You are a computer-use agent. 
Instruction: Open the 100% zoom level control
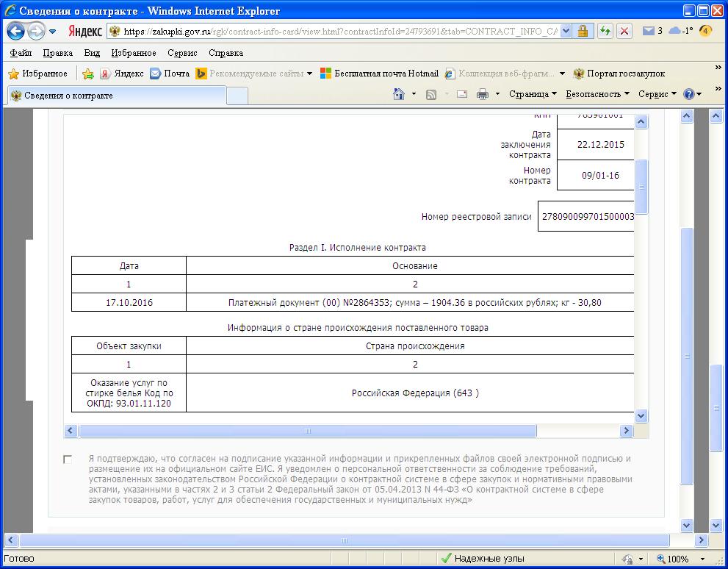click(x=673, y=559)
